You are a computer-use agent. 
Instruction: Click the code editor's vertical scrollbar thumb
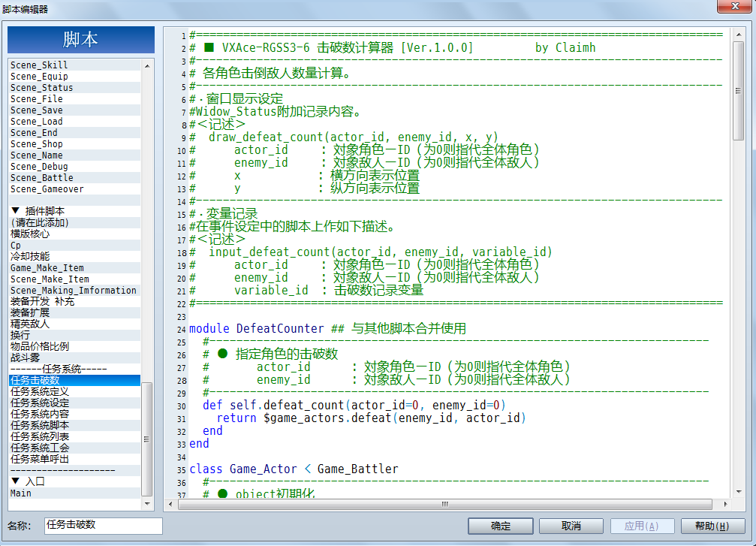pos(738,91)
